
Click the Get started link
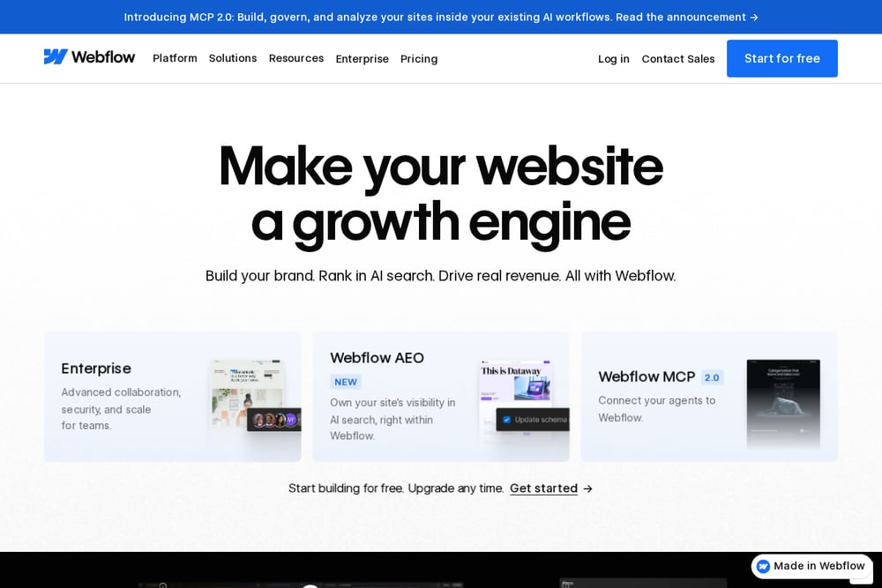click(544, 488)
